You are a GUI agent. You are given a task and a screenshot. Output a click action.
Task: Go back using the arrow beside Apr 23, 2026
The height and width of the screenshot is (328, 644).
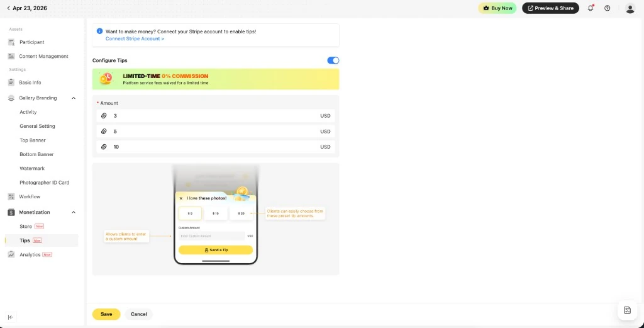pos(8,8)
